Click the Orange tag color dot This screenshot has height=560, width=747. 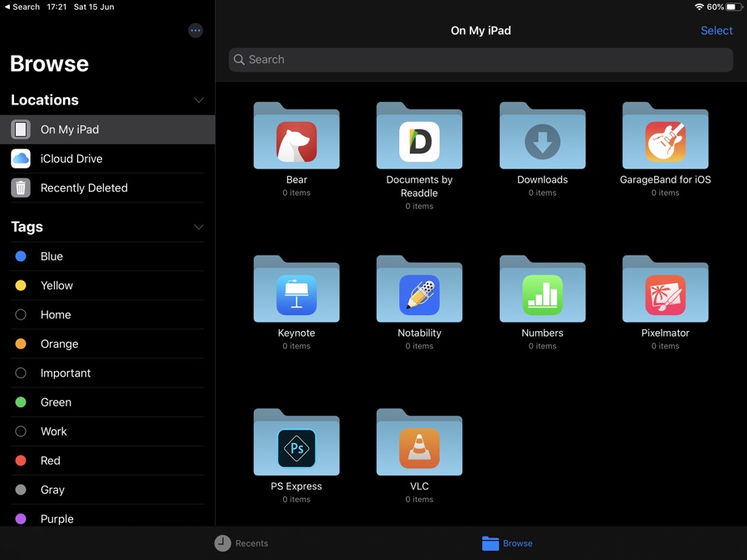(x=21, y=343)
